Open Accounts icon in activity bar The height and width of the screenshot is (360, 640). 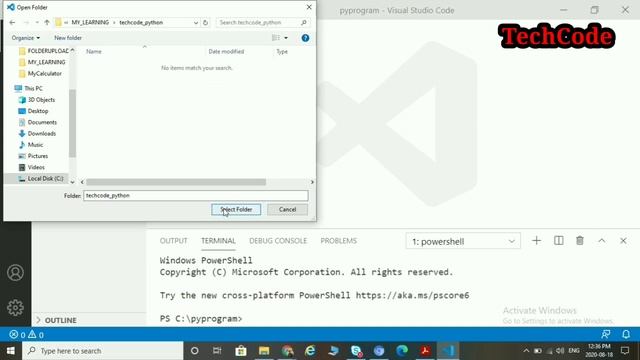tap(15, 273)
